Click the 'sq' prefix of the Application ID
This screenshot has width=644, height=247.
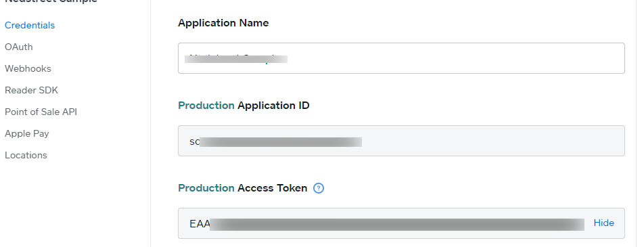[x=194, y=142]
